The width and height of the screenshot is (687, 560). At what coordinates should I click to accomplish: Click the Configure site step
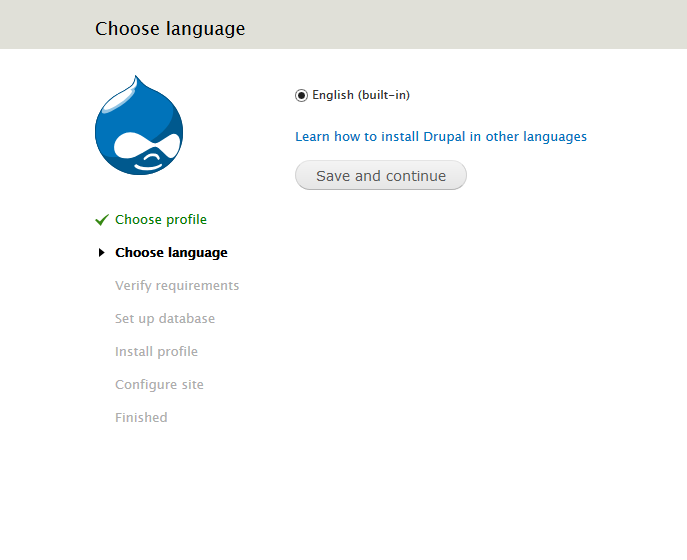(x=159, y=384)
